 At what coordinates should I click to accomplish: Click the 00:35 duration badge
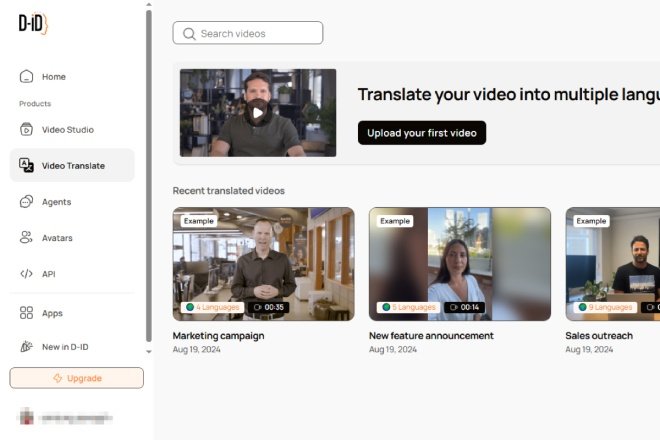(x=269, y=307)
